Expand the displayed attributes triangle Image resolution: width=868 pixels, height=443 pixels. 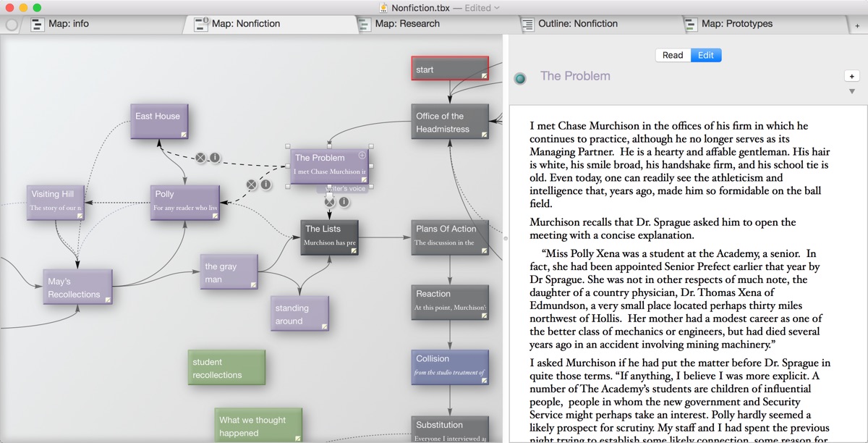coord(851,92)
